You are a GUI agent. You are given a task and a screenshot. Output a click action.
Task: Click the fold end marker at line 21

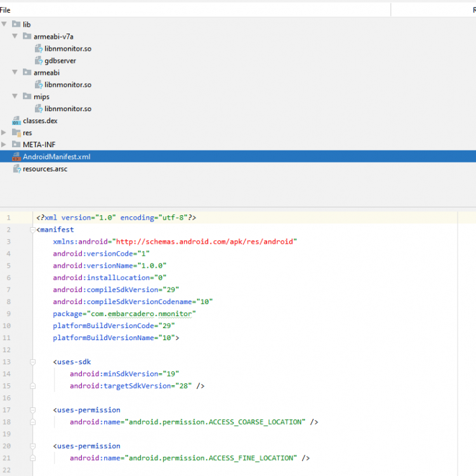point(33,458)
